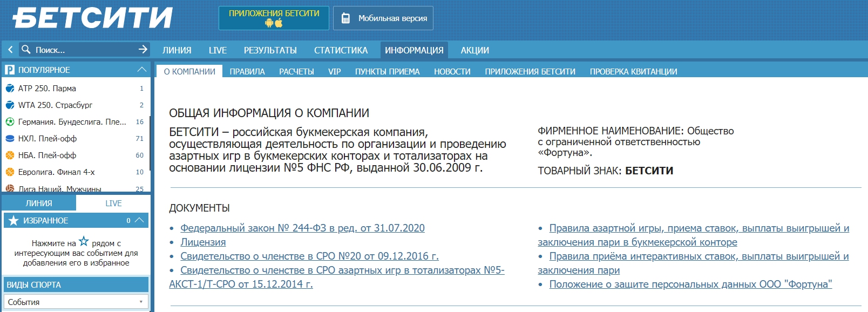
Task: Open the ПРОВЕРКА КВИТАНЦИИ tab
Action: (x=633, y=71)
